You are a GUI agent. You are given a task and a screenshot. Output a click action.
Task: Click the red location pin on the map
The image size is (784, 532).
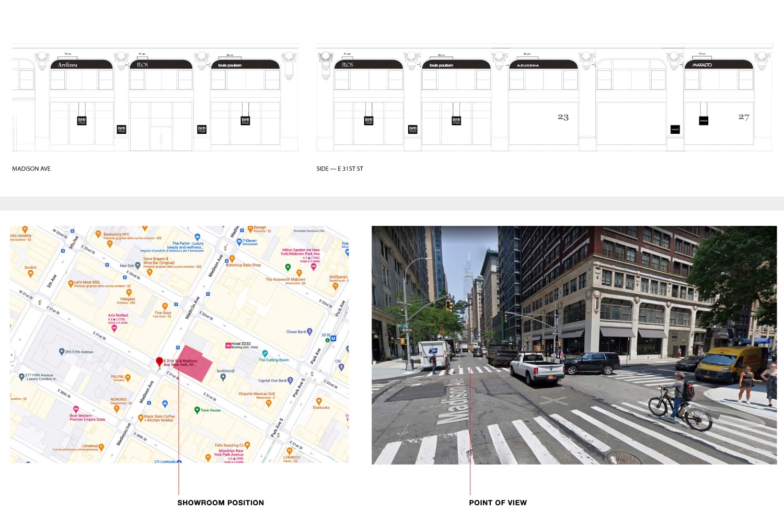[159, 361]
